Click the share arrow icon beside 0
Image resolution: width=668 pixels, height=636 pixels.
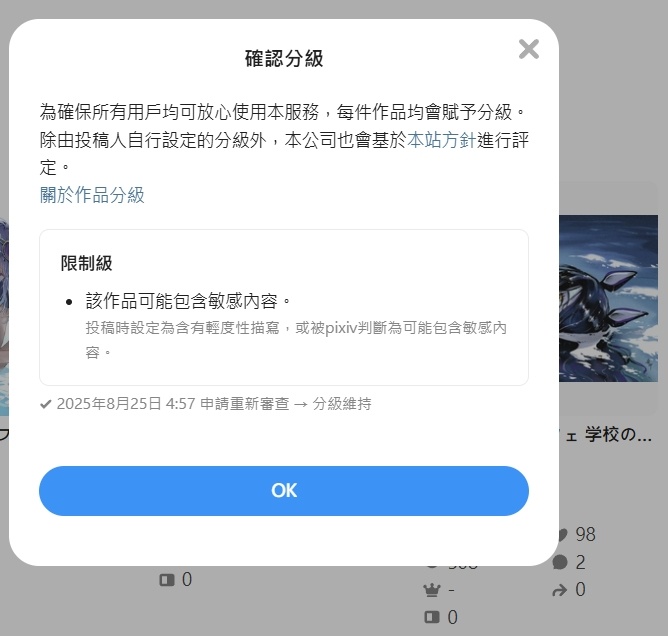tap(560, 590)
